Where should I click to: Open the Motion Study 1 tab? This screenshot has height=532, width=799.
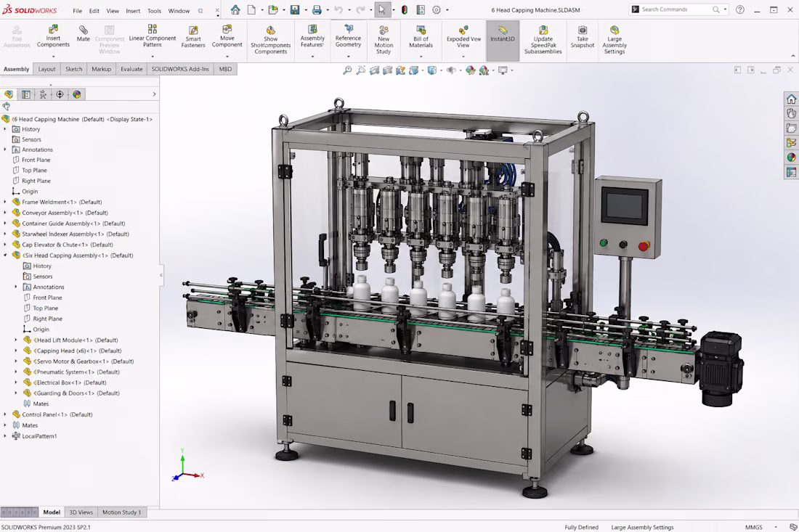(122, 512)
